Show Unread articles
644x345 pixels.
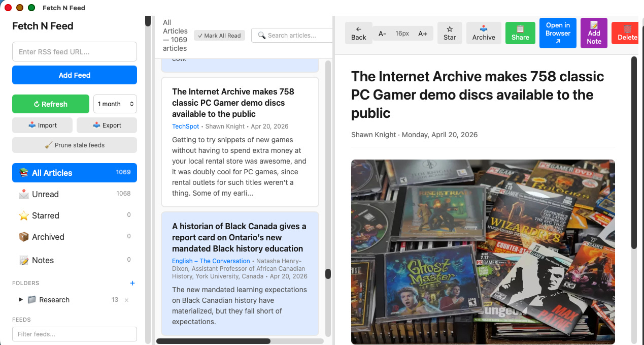[x=75, y=194]
